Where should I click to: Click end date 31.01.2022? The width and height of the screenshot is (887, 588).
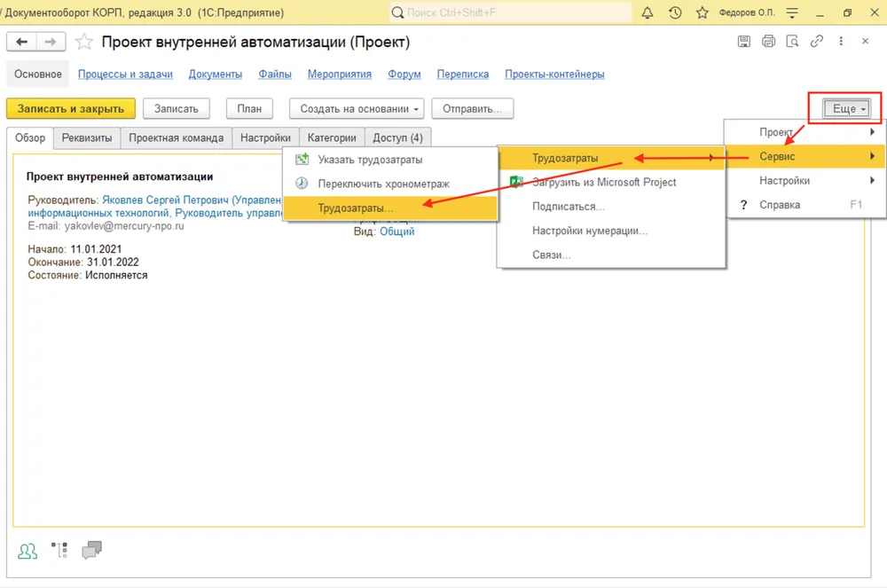113,263
